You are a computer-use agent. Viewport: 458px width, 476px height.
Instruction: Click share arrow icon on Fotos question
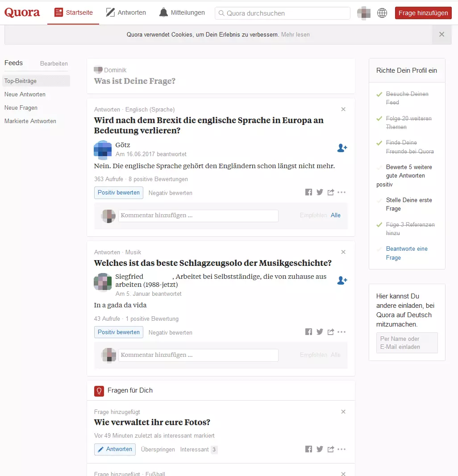point(331,449)
